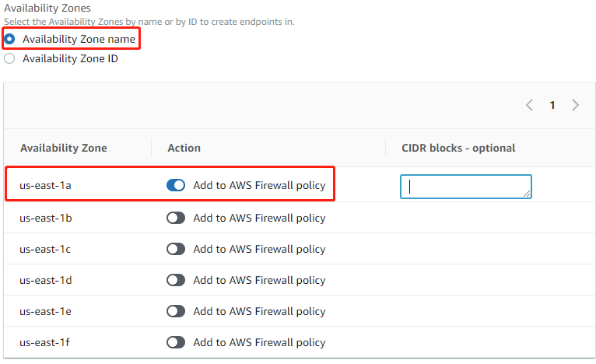Select Availability Zone ID radio button
Screen dimensions: 596x364
pyautogui.click(x=9, y=58)
